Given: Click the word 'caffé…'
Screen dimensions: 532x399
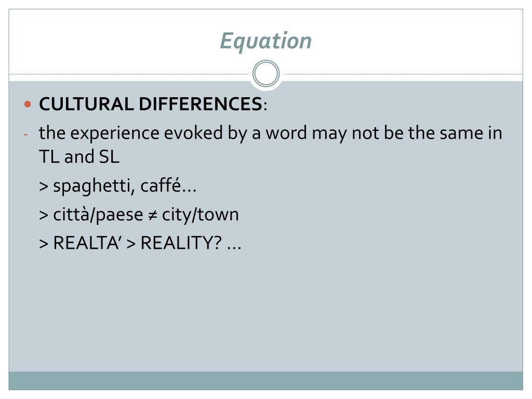Looking at the screenshot, I should click(x=168, y=185).
